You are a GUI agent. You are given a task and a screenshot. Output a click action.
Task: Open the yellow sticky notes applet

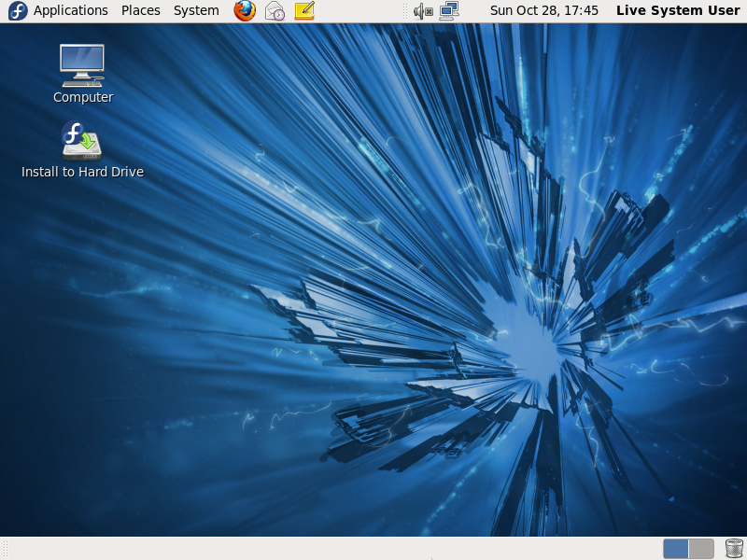pyautogui.click(x=304, y=11)
